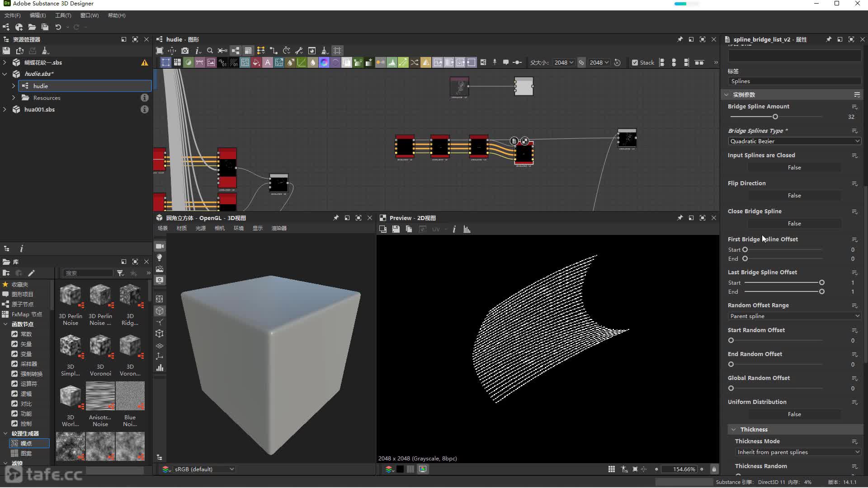The width and height of the screenshot is (868, 488).
Task: Click the Bridge Spline Amount slider handle
Action: click(775, 117)
